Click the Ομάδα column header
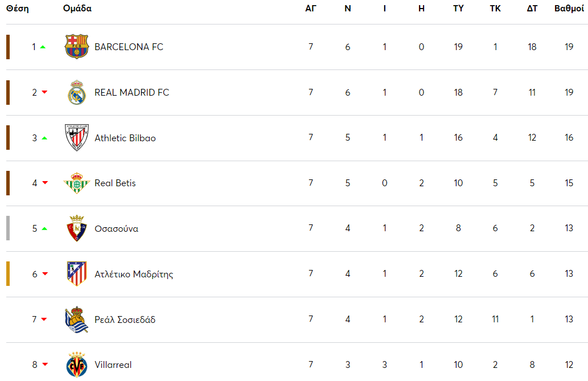 pos(77,9)
